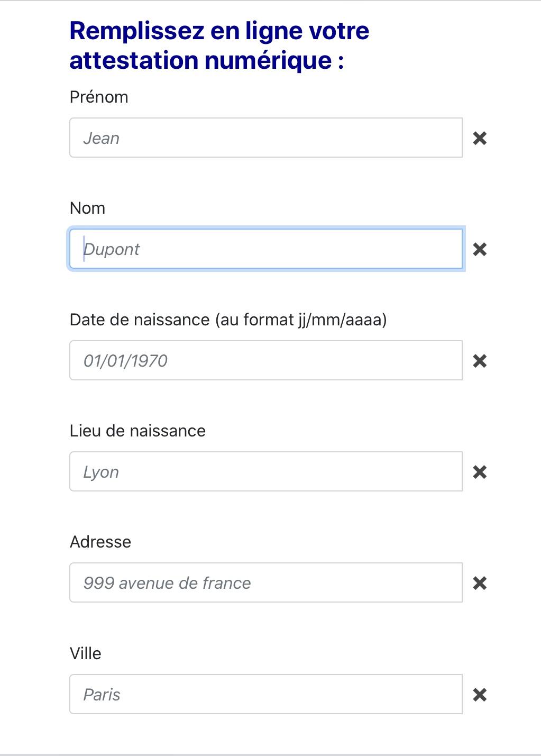Click the attestation numérique heading
This screenshot has width=541, height=756.
[219, 45]
